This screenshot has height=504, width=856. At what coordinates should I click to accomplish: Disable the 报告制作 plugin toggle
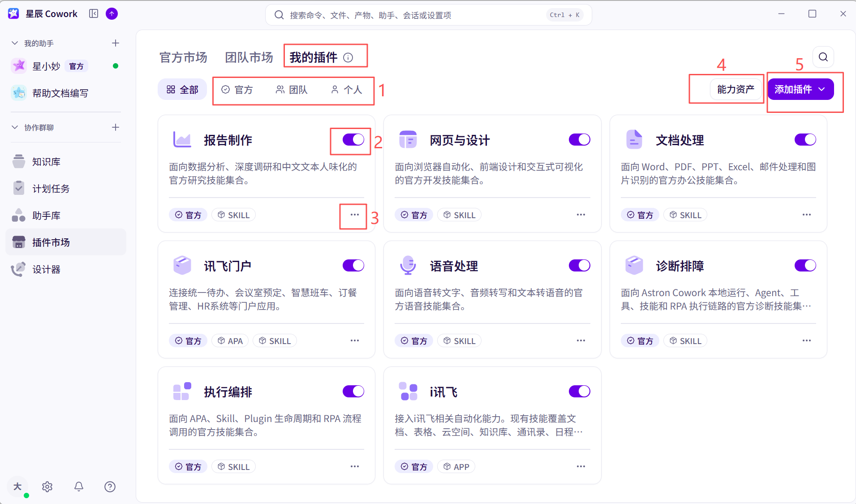click(353, 140)
